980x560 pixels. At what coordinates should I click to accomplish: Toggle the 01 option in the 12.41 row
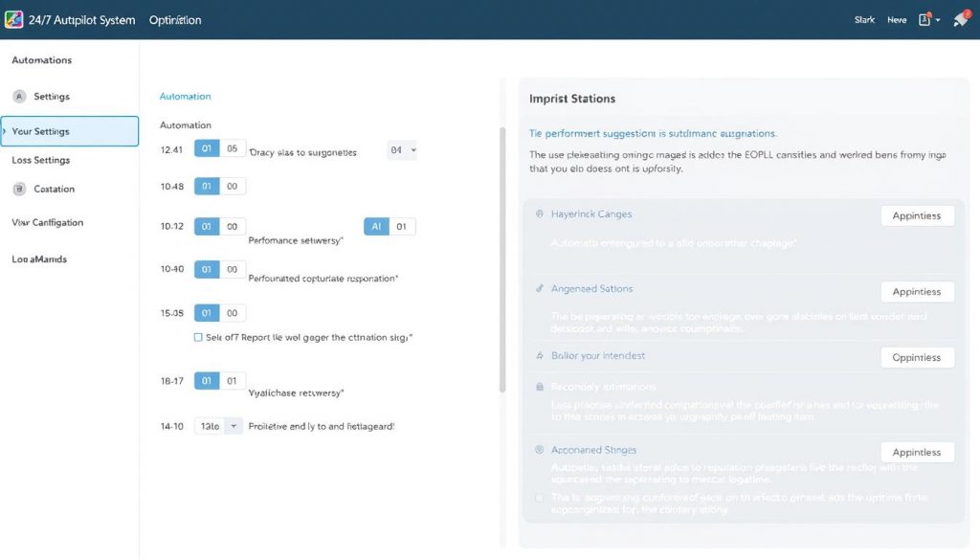(x=207, y=149)
